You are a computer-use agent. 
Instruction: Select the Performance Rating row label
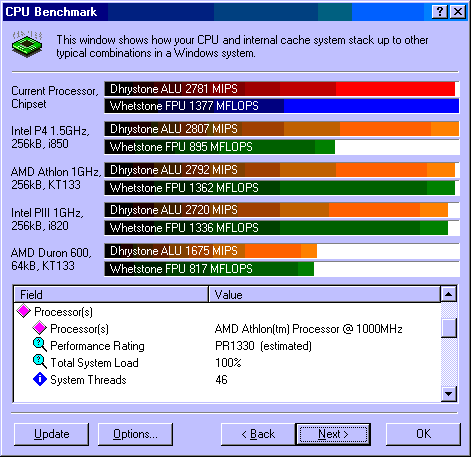coord(97,346)
